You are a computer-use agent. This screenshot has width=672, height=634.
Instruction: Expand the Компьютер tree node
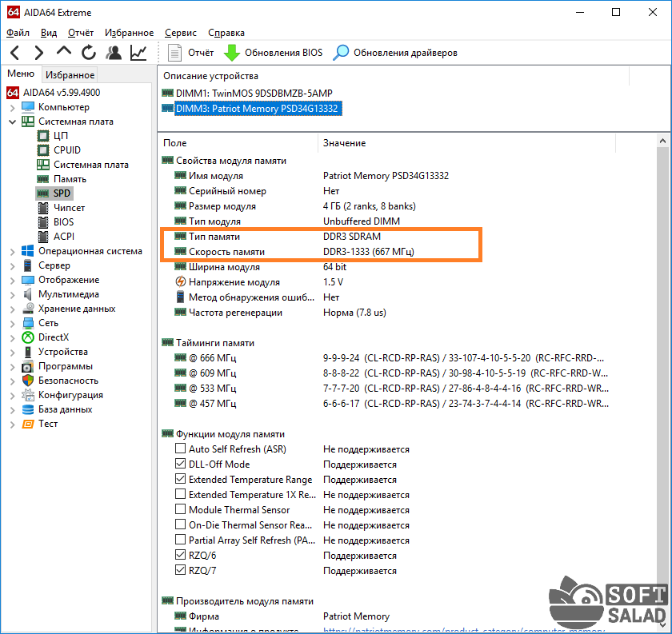12,107
